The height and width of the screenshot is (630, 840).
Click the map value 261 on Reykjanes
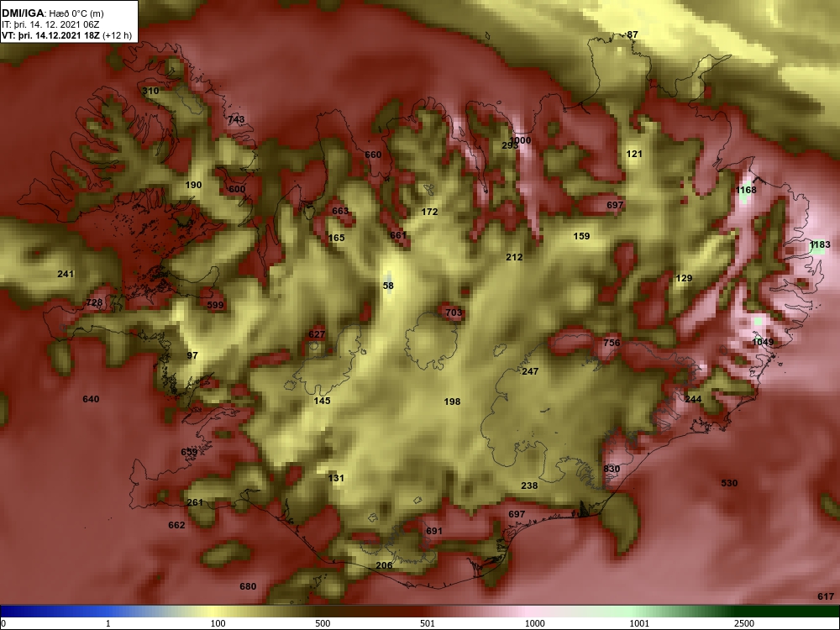click(195, 502)
